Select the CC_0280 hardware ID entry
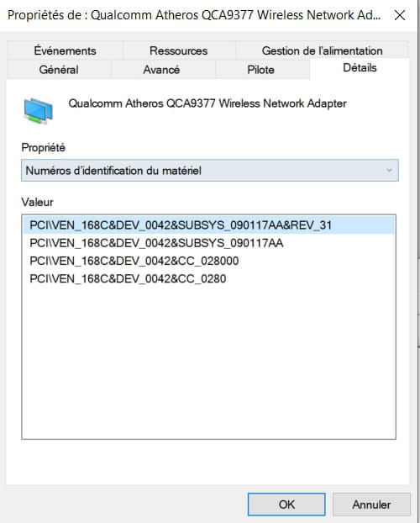This screenshot has width=420, height=523. coord(209,278)
